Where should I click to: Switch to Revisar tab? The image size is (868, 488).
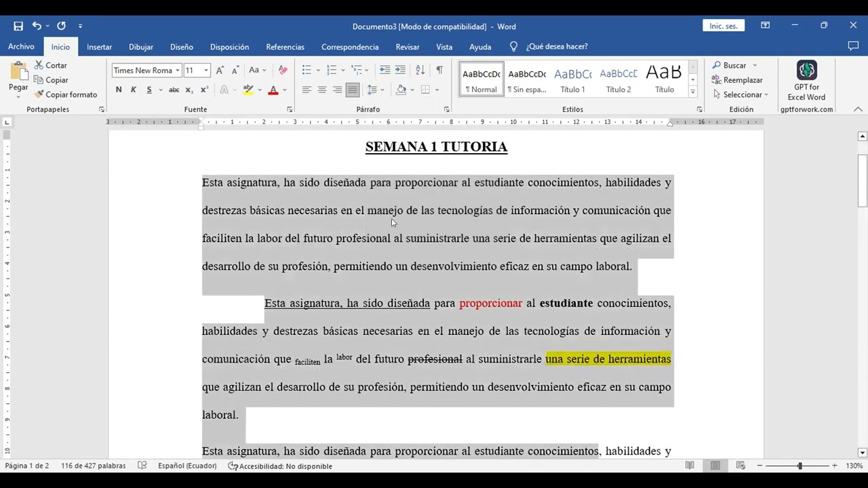[x=408, y=47]
